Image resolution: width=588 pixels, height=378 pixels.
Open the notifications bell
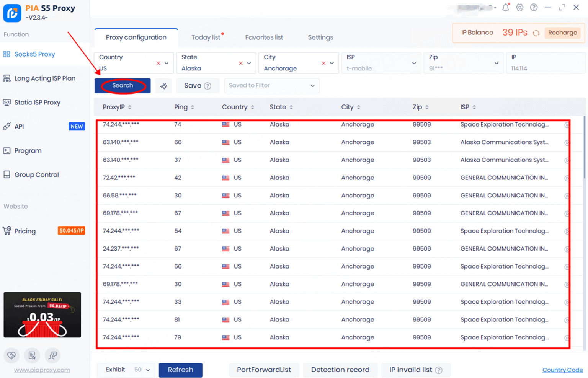[505, 7]
